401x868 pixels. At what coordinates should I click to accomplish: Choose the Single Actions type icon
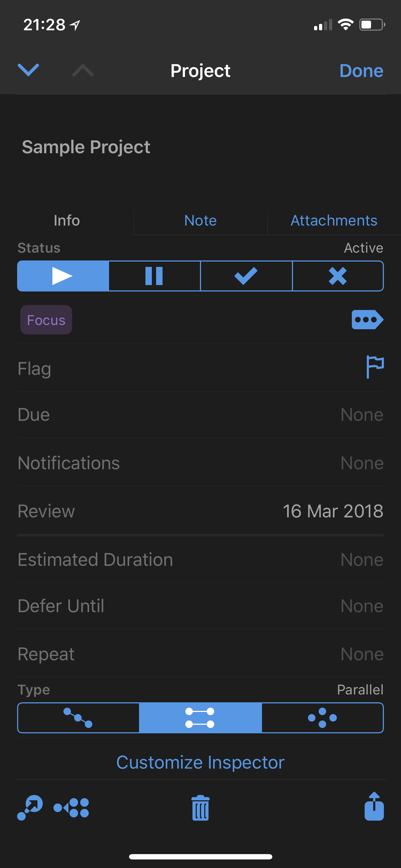pos(322,718)
